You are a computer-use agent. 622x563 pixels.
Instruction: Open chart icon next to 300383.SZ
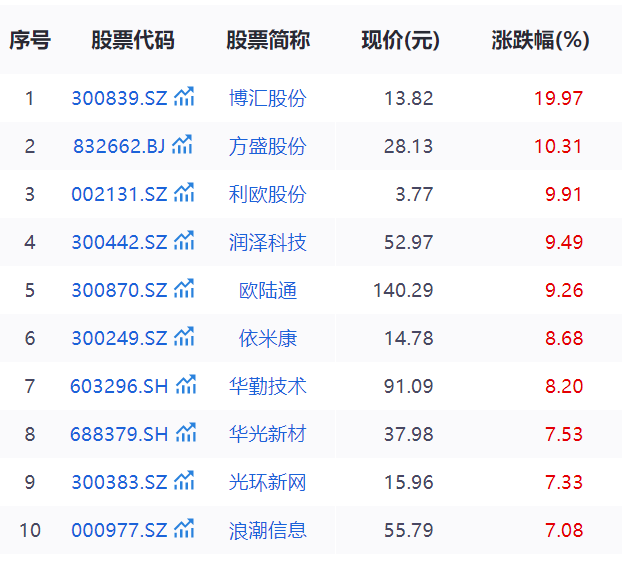(x=184, y=480)
